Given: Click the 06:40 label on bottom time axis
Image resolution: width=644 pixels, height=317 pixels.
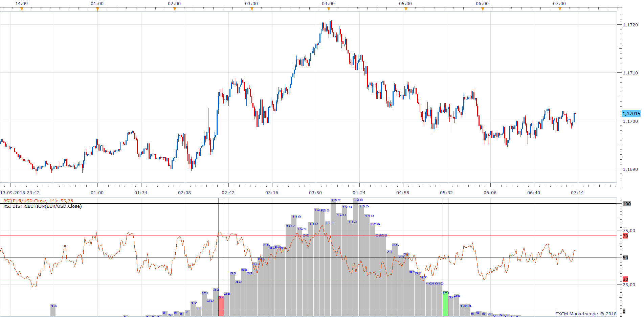Looking at the screenshot, I should click(x=534, y=193).
